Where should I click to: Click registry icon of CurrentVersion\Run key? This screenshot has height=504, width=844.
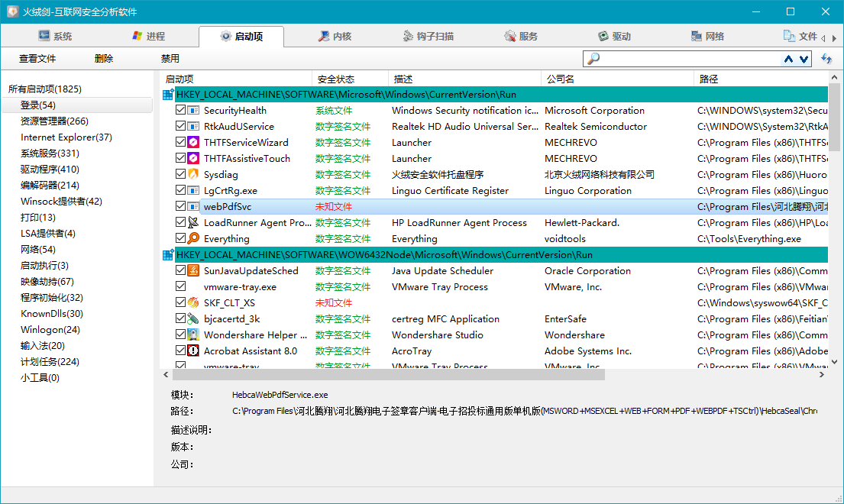[168, 94]
